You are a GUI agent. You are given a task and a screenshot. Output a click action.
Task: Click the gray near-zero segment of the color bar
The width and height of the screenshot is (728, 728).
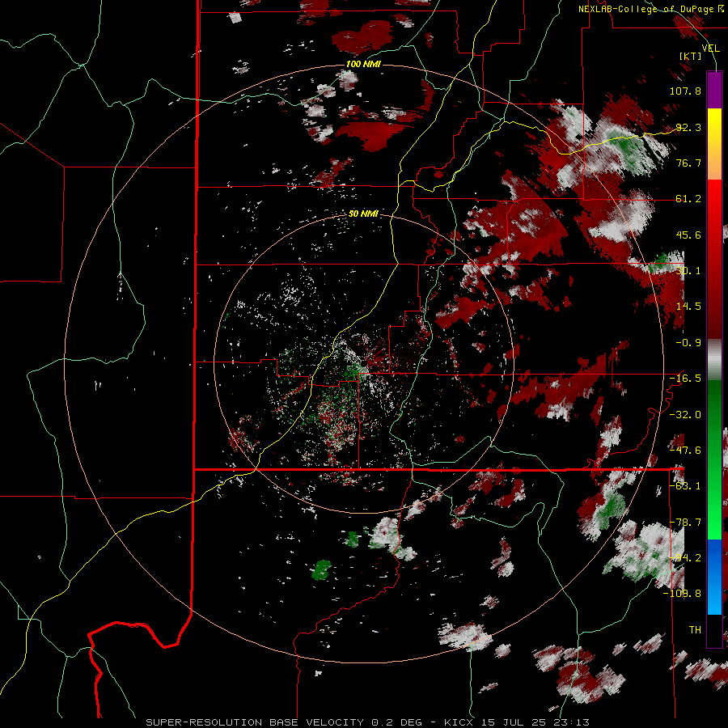[714, 360]
